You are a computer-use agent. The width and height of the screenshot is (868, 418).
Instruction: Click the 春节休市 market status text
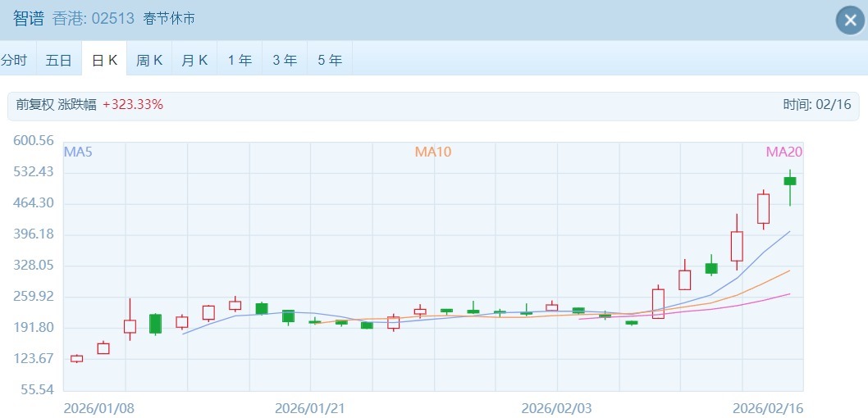pyautogui.click(x=168, y=18)
